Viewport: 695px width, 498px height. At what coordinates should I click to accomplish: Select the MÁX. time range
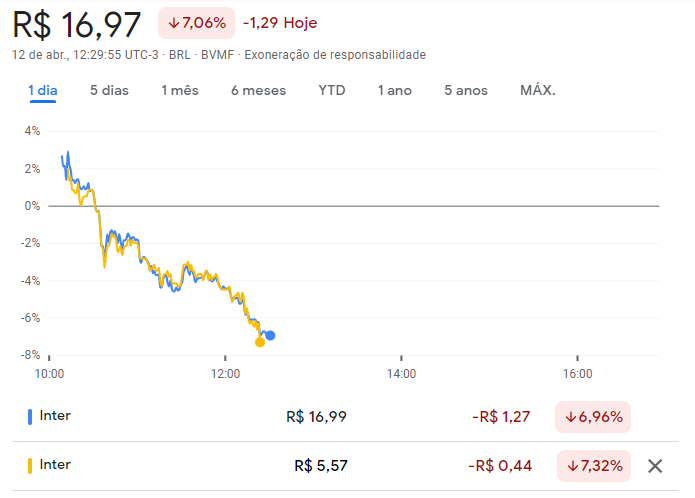[538, 90]
